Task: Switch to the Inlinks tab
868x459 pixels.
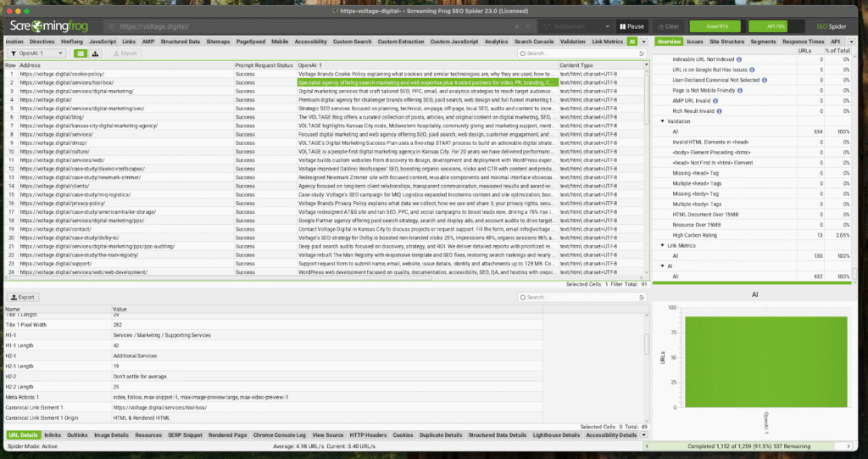Action: (53, 435)
